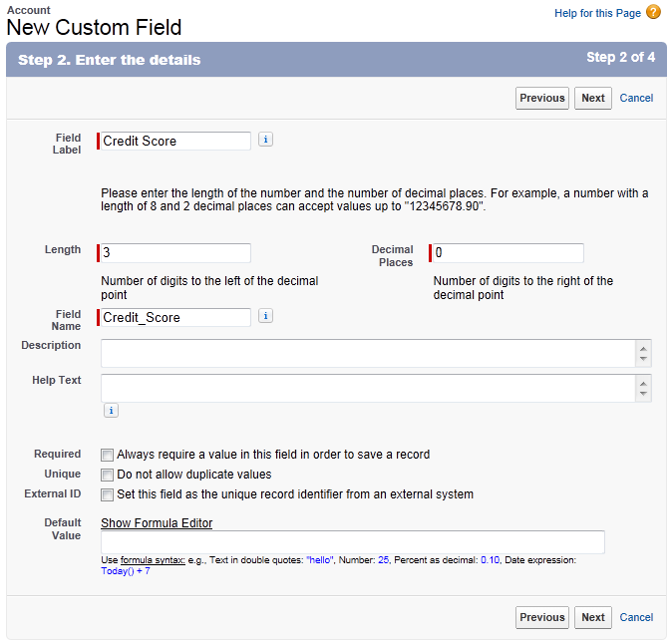
Task: Click into the Field Label input
Action: point(175,142)
